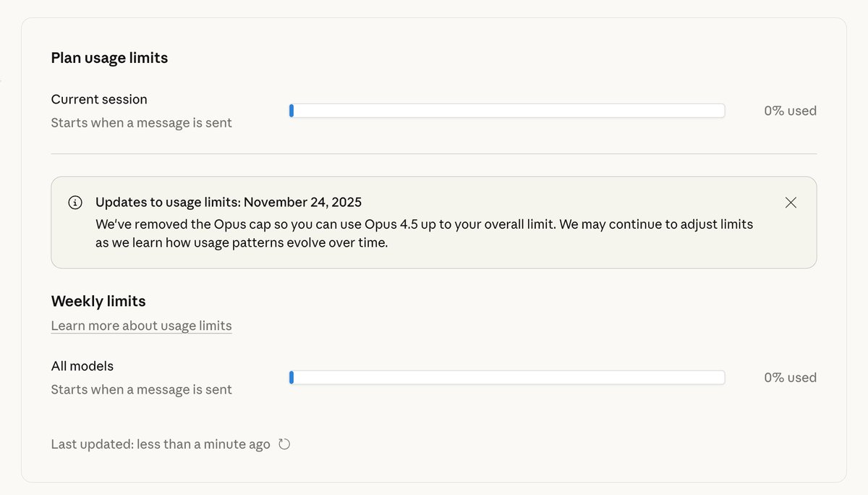Click the info icon in update notice
Viewport: 868px width, 495px height.
75,203
